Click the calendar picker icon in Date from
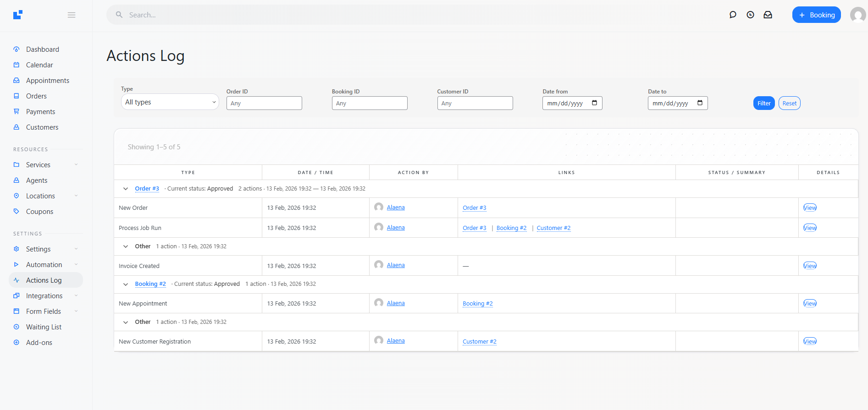Screen dimensions: 868x410 tap(594, 103)
